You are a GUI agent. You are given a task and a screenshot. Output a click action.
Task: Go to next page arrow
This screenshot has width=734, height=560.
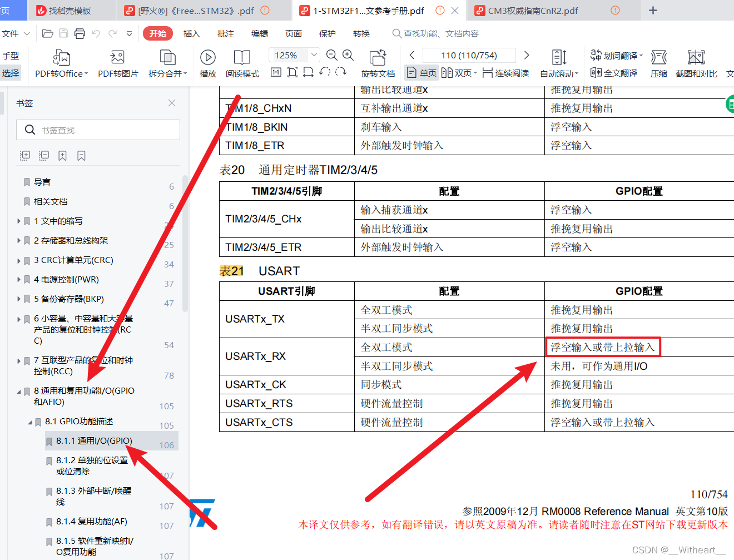pos(527,55)
